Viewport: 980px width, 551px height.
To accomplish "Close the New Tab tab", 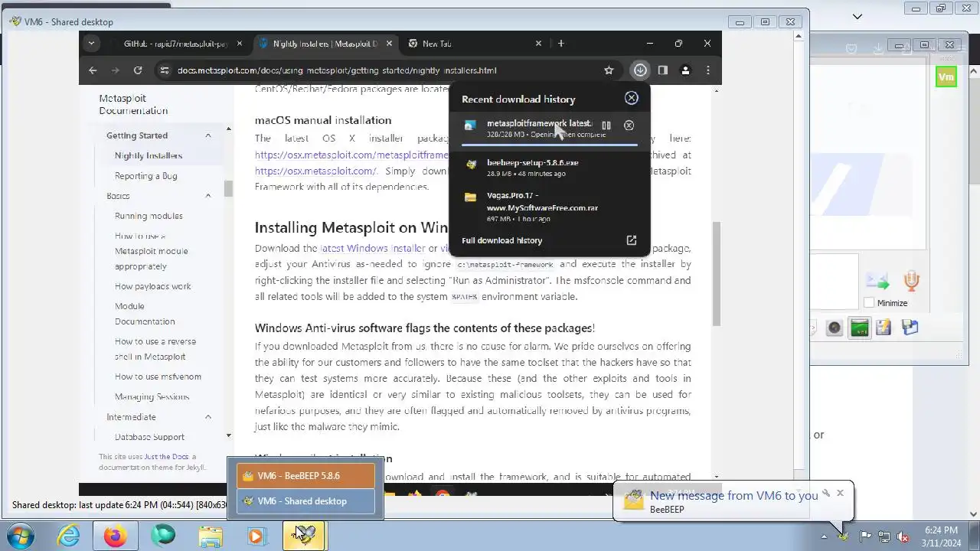I will (538, 44).
